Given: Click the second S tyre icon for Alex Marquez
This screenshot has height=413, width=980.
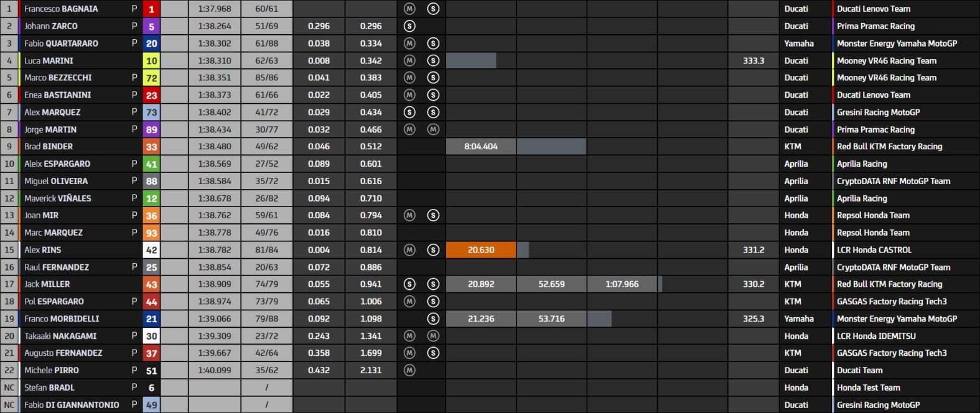Looking at the screenshot, I should [433, 113].
